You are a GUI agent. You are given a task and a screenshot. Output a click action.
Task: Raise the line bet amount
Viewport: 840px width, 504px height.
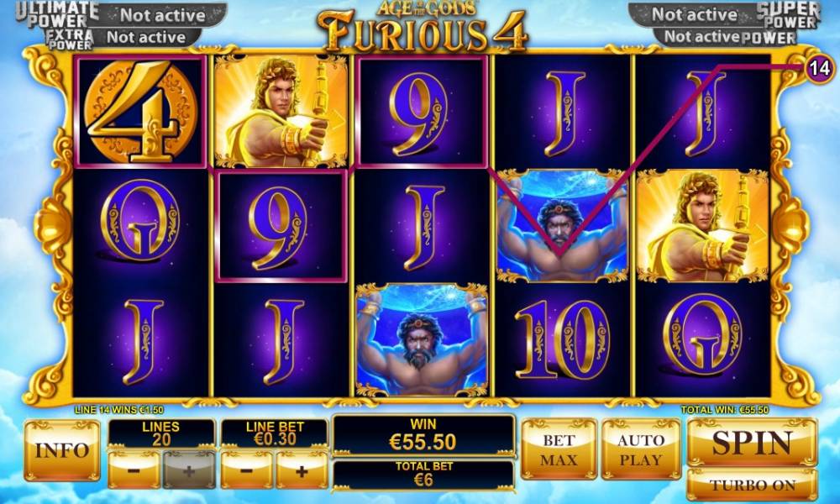point(302,470)
